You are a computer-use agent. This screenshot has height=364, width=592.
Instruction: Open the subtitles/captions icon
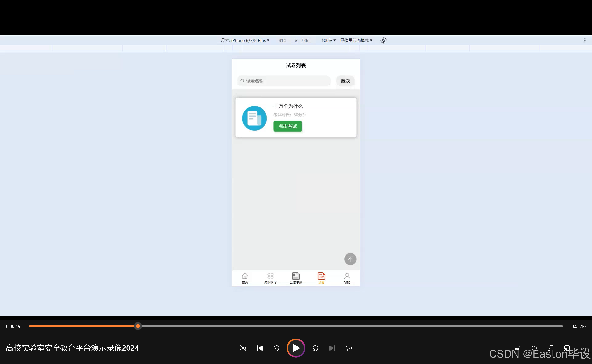pyautogui.click(x=517, y=348)
